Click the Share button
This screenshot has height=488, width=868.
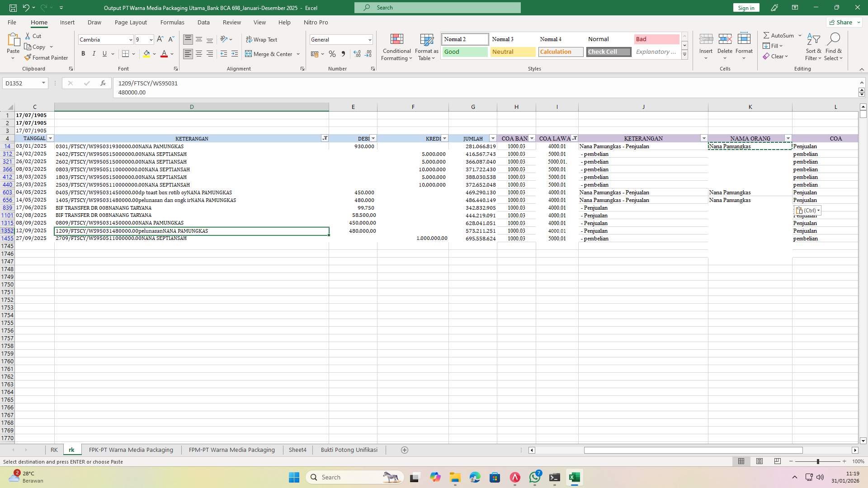tap(843, 22)
